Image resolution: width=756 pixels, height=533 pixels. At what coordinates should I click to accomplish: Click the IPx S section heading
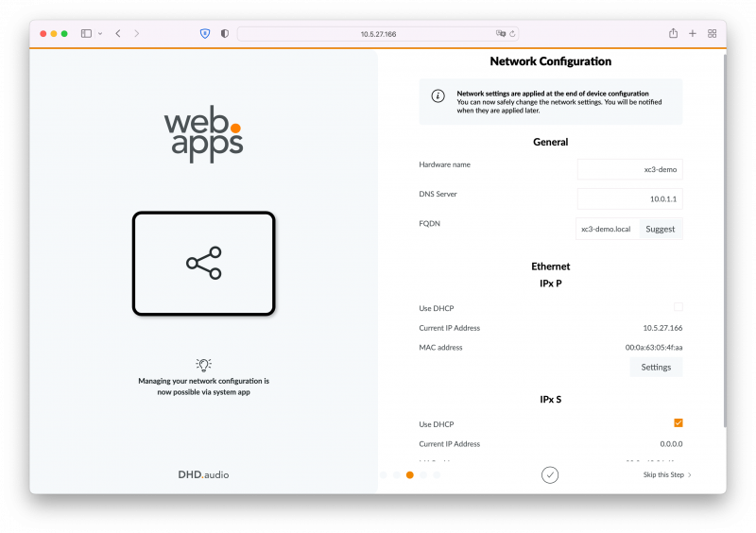tap(551, 400)
